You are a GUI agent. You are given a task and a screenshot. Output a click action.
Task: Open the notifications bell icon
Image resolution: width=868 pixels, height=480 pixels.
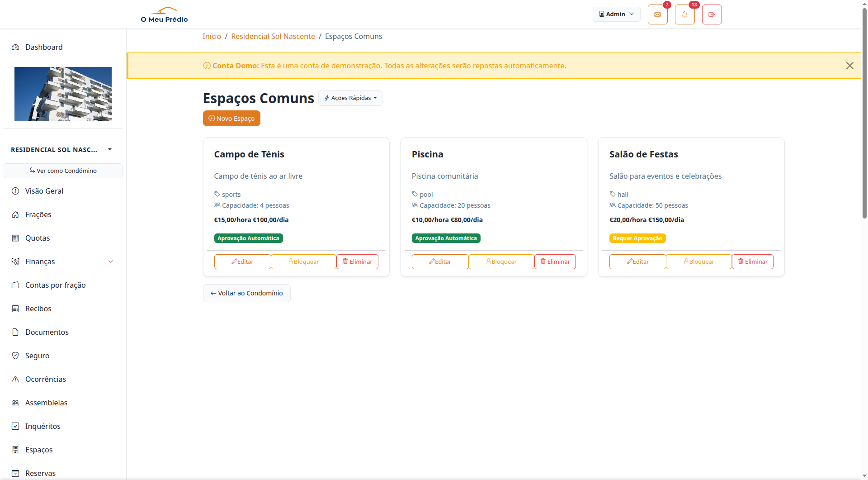(684, 14)
